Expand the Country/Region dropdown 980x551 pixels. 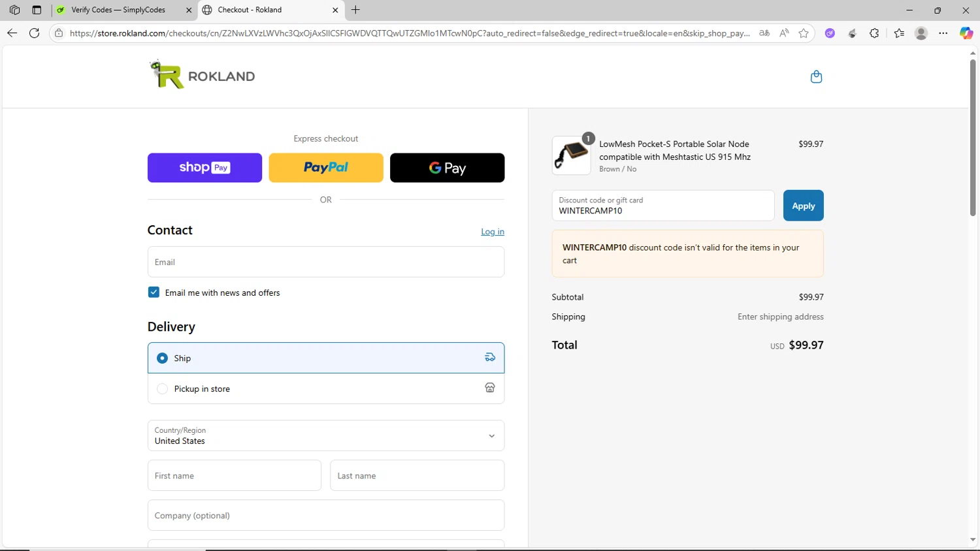coord(326,435)
